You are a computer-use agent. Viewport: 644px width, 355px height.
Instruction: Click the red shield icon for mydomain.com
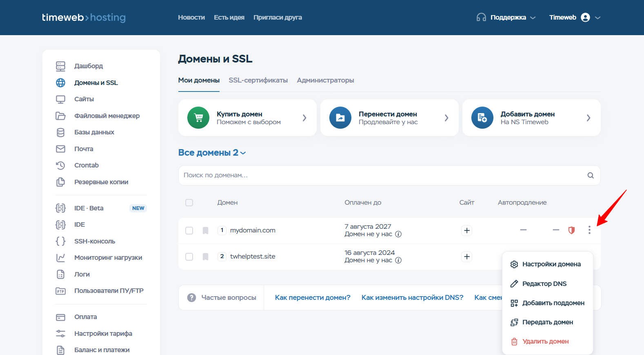[x=571, y=230]
